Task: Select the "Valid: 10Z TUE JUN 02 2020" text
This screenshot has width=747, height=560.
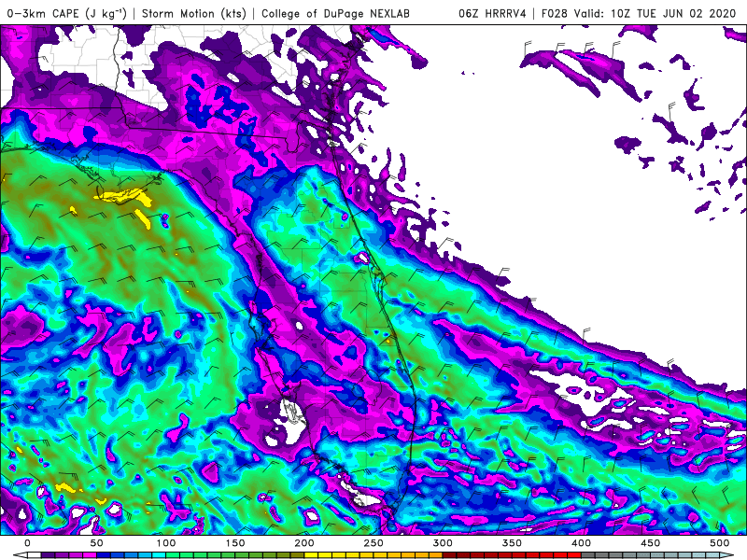Action: (x=655, y=13)
